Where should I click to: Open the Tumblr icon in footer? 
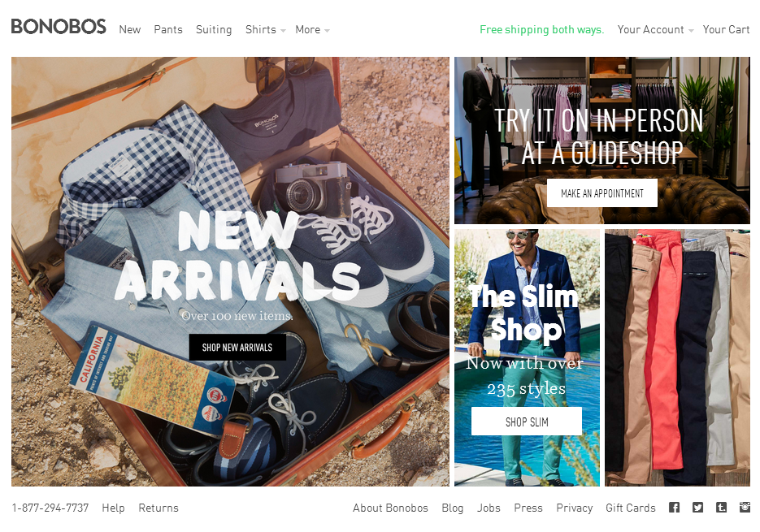(x=721, y=508)
